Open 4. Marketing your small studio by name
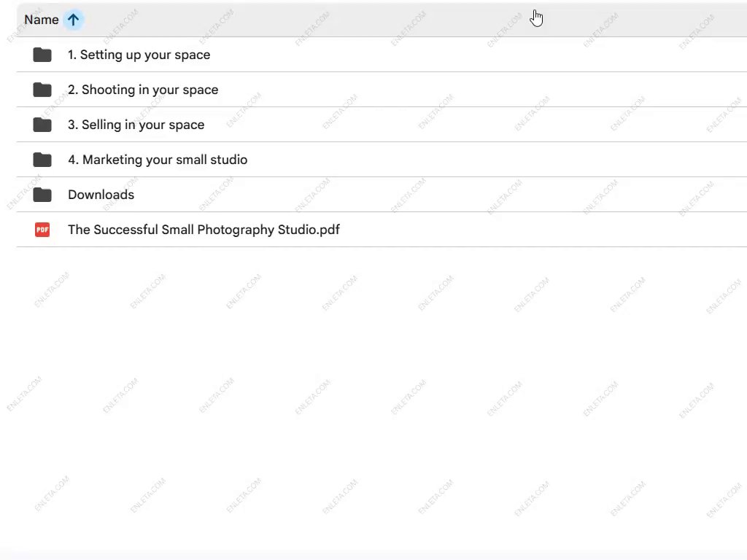 coord(158,160)
